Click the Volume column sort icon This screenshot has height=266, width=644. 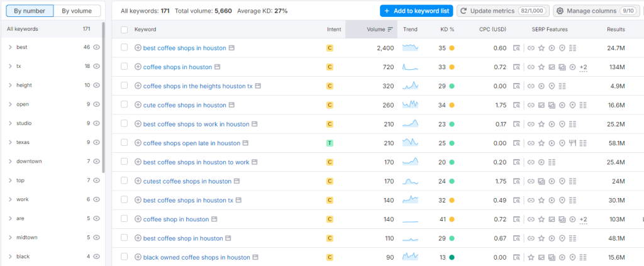(x=391, y=30)
